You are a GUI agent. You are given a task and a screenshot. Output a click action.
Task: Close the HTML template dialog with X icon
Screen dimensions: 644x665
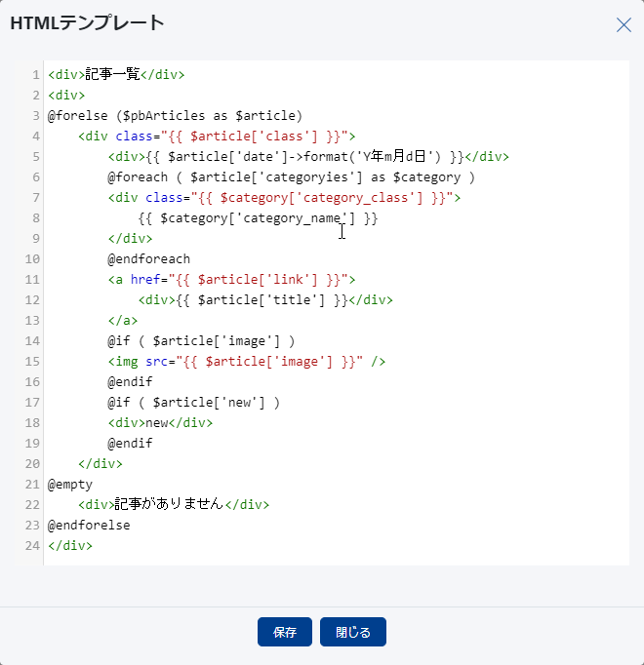click(x=624, y=25)
